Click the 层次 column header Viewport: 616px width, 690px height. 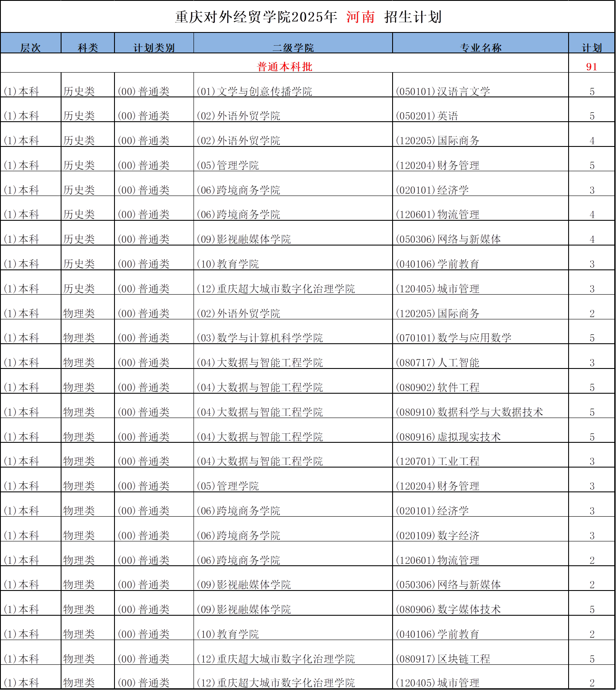pyautogui.click(x=30, y=47)
